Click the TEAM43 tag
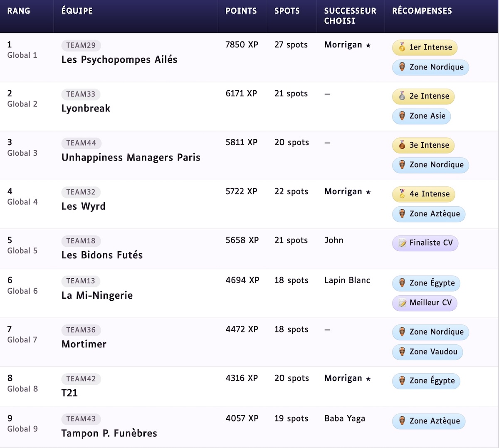Viewport: 499px width, 448px height. (x=81, y=419)
